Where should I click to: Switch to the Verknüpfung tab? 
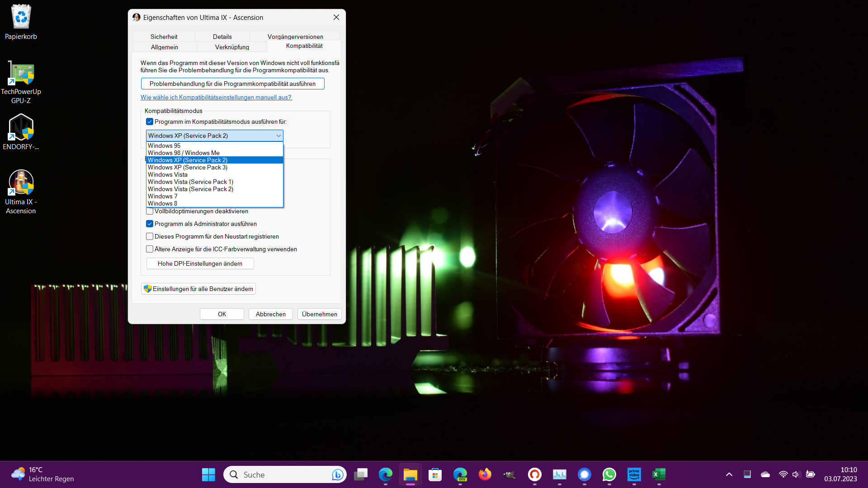(232, 47)
